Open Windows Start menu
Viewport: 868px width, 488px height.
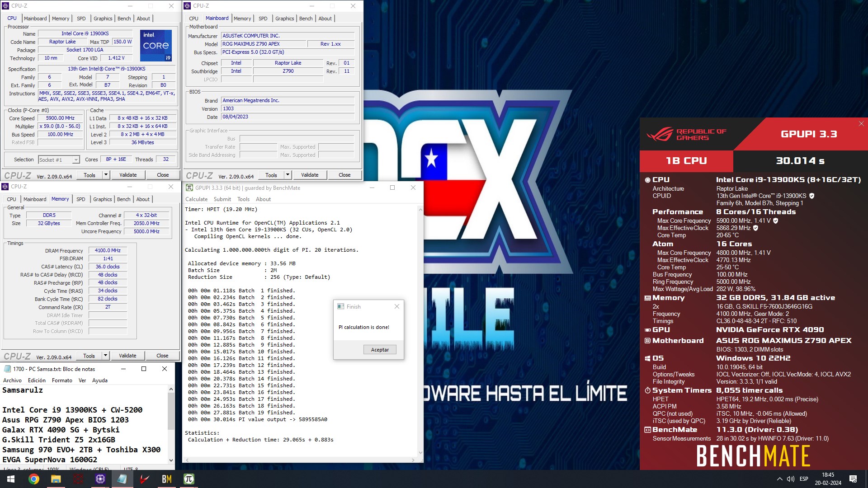10,479
